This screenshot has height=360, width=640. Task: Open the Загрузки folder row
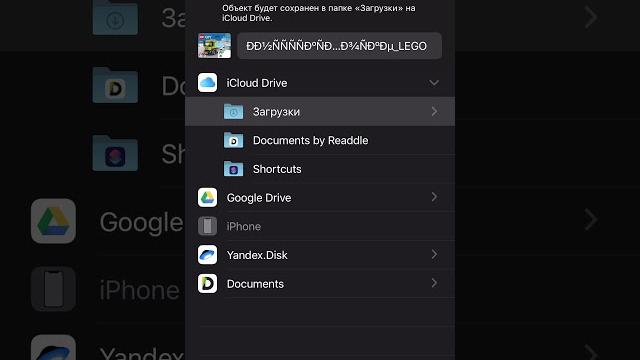click(320, 111)
